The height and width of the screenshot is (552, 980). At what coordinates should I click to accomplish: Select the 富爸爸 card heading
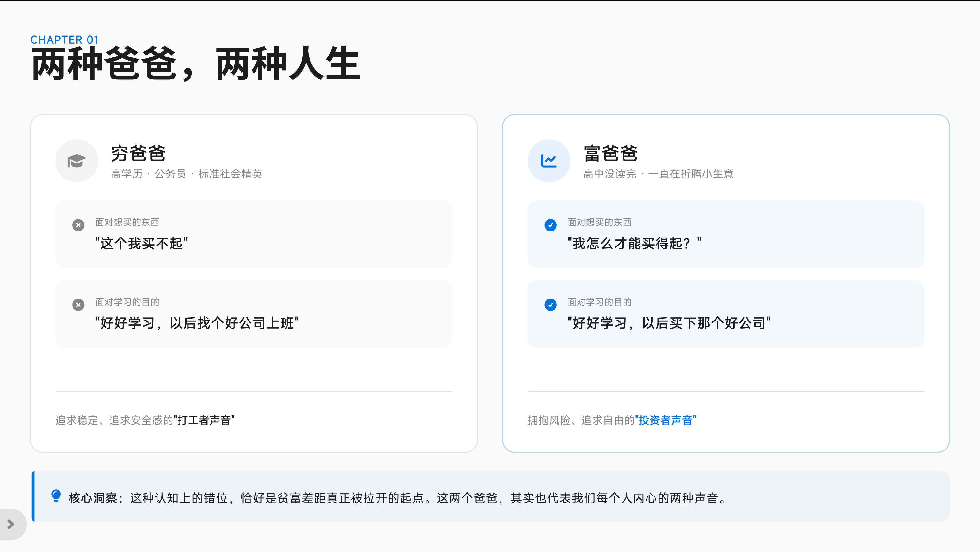(610, 153)
